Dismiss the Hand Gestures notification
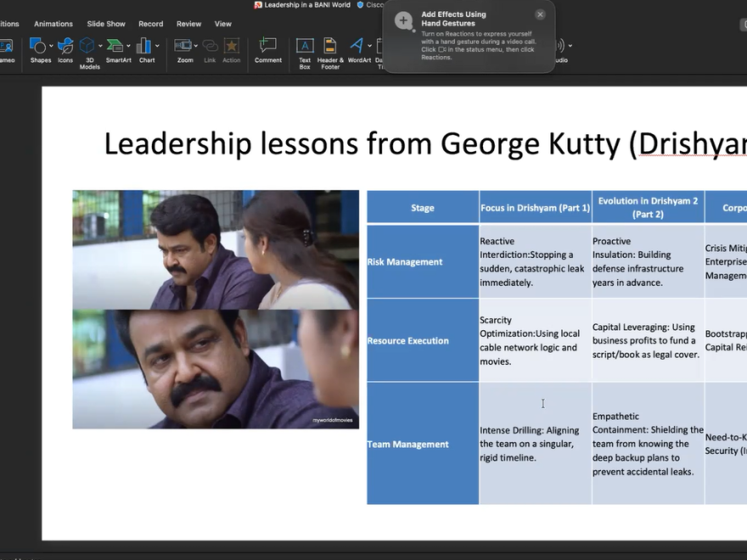This screenshot has width=747, height=560. pos(540,14)
